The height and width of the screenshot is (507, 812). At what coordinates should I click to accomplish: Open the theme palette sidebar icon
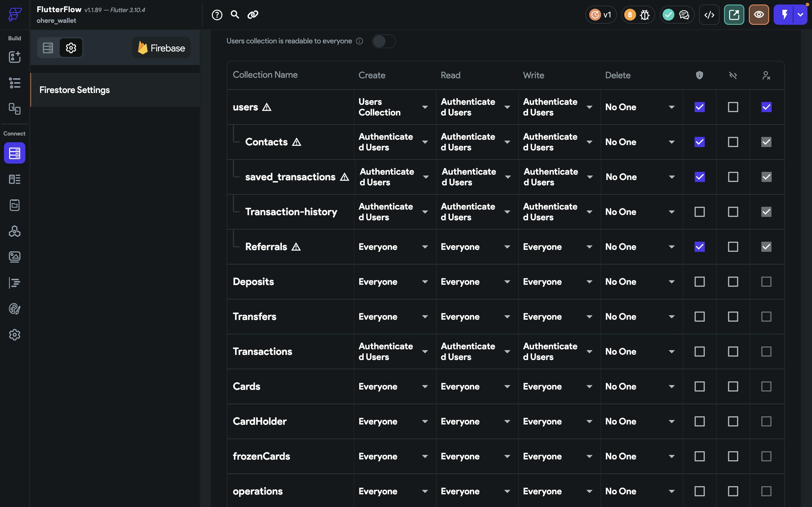click(x=14, y=308)
